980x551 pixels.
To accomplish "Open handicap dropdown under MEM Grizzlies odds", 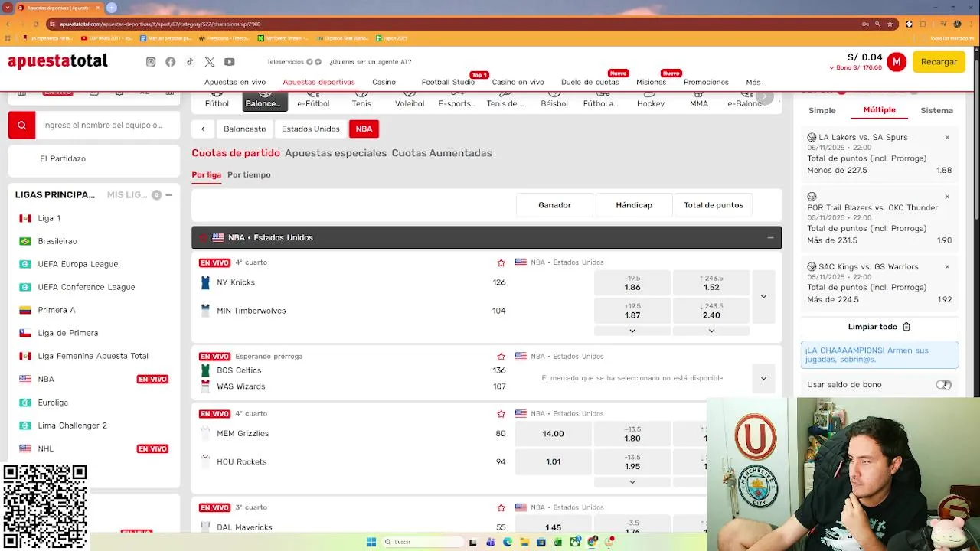I will click(632, 482).
